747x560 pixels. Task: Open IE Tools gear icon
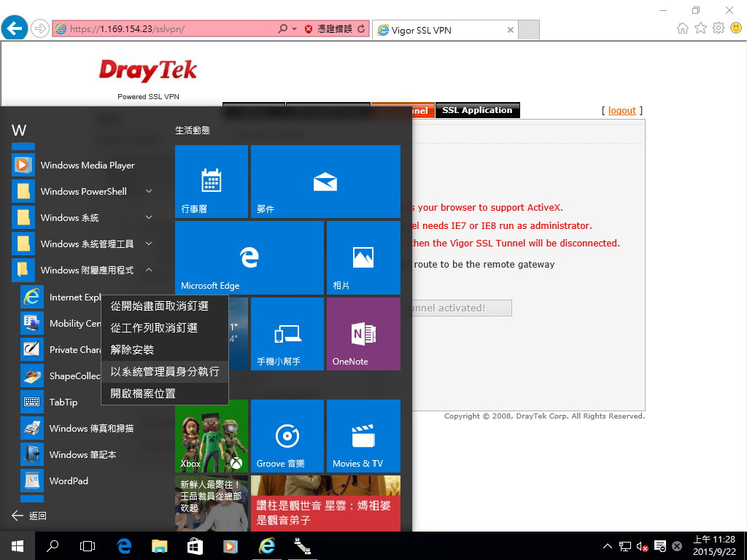tap(719, 28)
